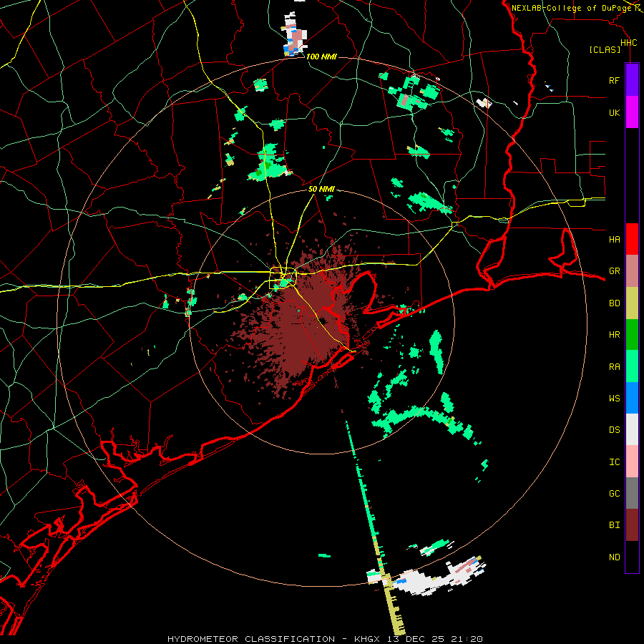Click the DS legend label
644x644 pixels.
pyautogui.click(x=614, y=429)
